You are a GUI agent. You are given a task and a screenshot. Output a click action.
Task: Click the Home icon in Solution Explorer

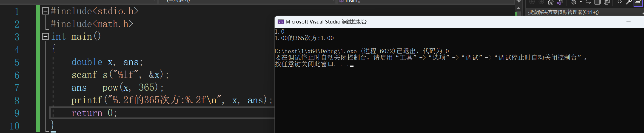pos(551,2)
